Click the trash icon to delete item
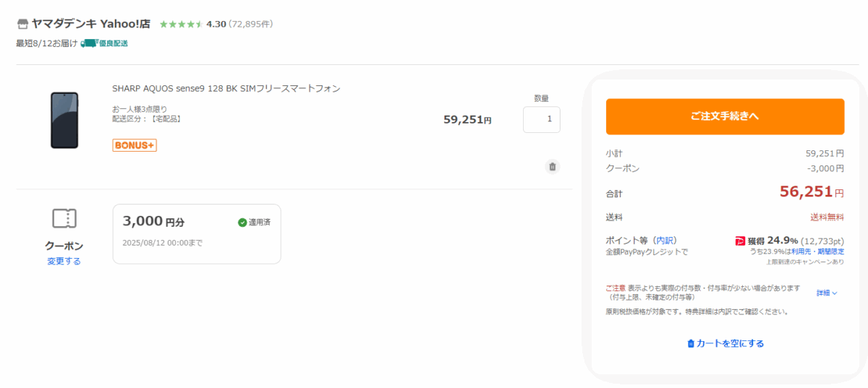 coord(553,167)
